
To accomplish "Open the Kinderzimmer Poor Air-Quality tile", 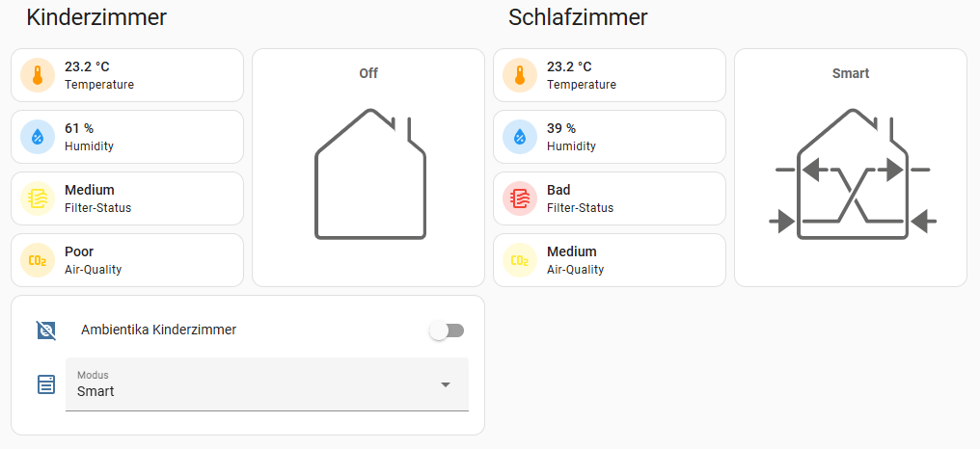I will click(x=145, y=260).
